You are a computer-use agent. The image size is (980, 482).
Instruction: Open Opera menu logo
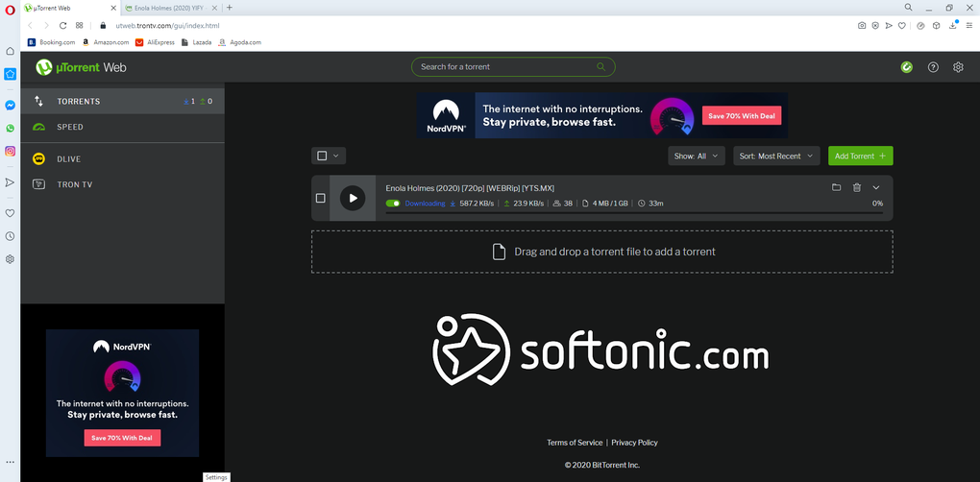(x=10, y=9)
